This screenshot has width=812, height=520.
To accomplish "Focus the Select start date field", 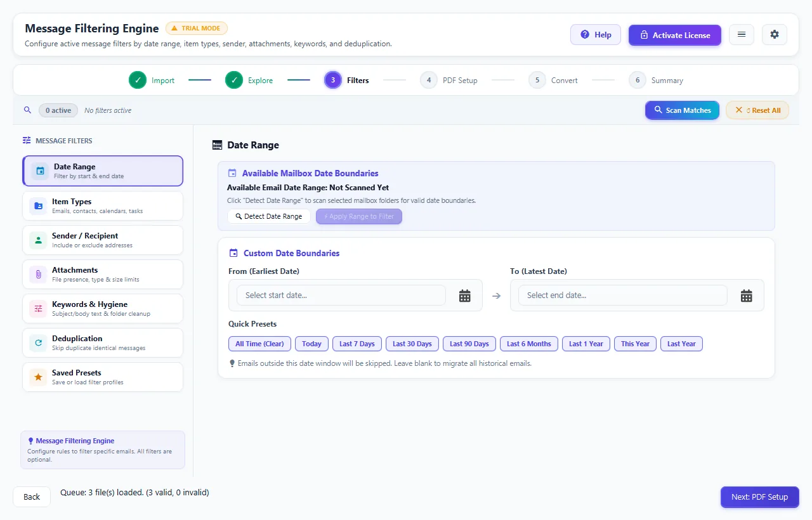I will point(341,296).
